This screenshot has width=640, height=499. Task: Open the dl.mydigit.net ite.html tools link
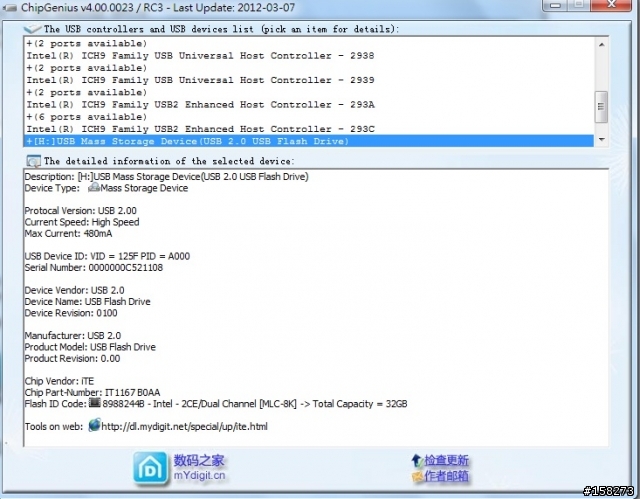(184, 426)
